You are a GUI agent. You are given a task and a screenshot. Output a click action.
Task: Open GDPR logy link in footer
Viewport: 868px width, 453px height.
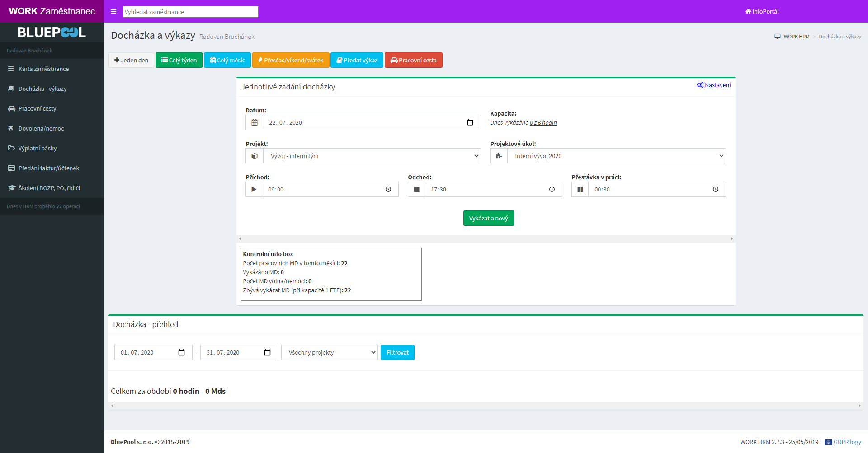coord(847,442)
